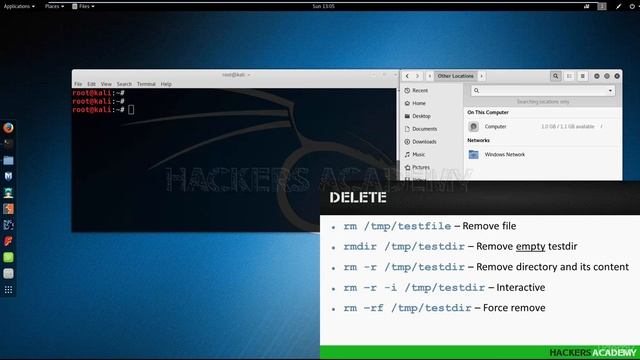This screenshot has width=640, height=360.
Task: Open the blue pixelated dock icon
Action: click(8, 225)
